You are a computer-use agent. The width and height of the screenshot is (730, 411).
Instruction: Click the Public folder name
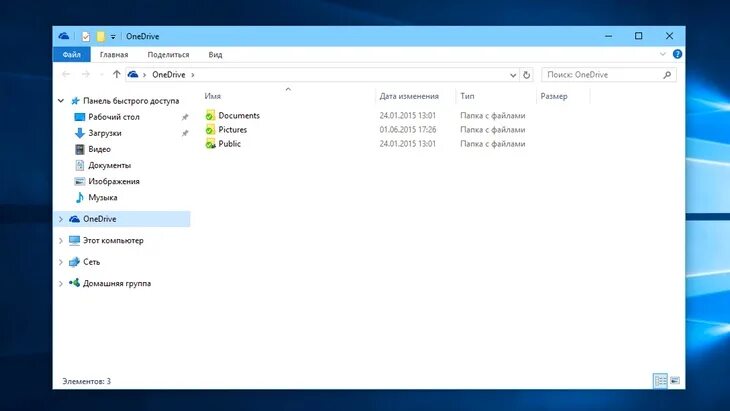pyautogui.click(x=230, y=144)
